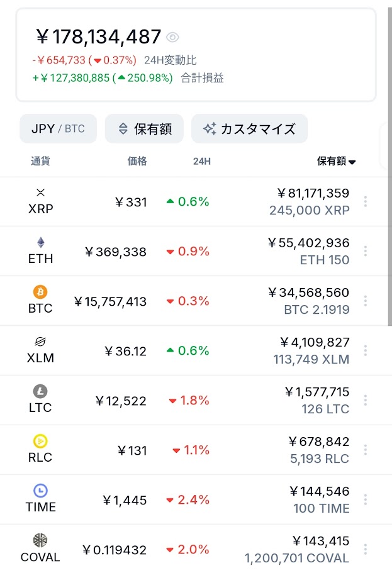Sort the list by 価格 column
The height and width of the screenshot is (573, 392).
point(137,161)
